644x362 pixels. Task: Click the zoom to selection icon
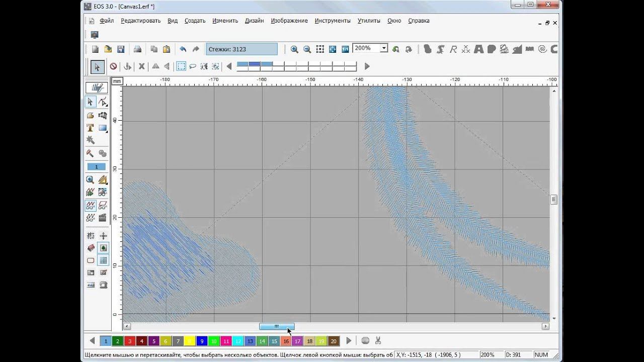point(320,49)
